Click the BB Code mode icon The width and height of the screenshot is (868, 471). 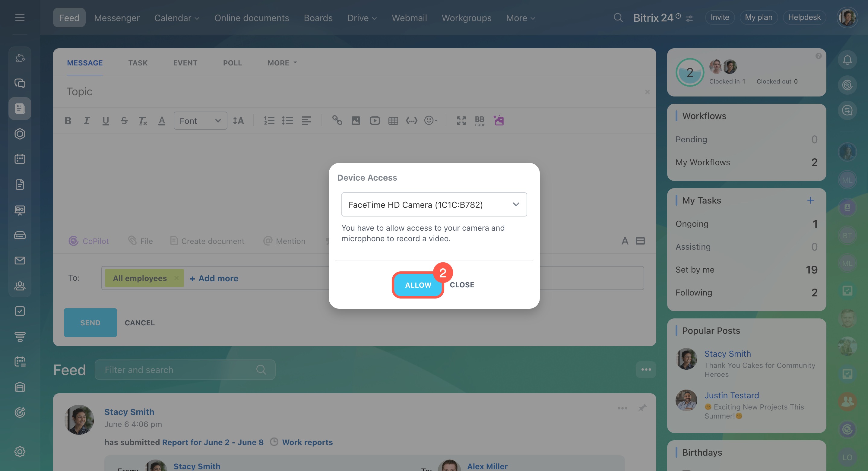(480, 121)
